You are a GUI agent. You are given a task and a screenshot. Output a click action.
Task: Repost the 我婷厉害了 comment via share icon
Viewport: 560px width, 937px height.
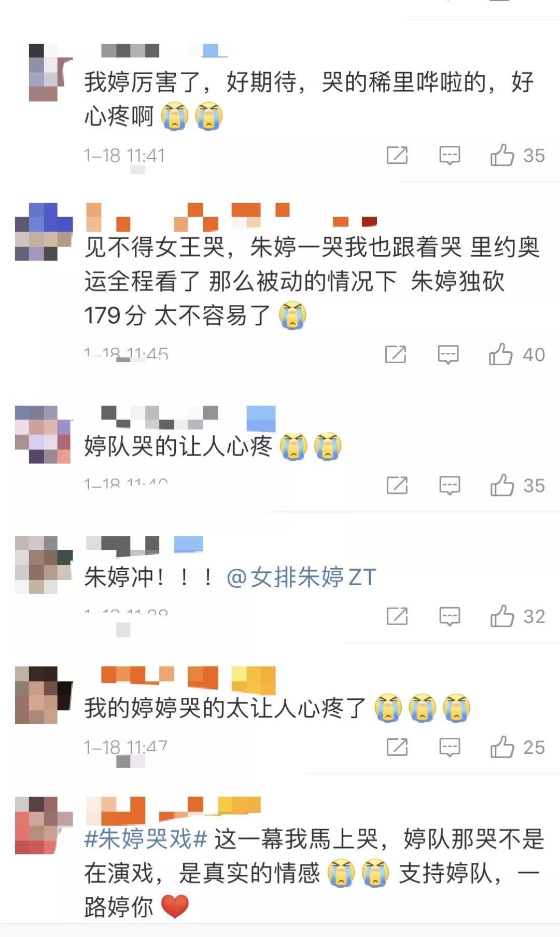[397, 155]
